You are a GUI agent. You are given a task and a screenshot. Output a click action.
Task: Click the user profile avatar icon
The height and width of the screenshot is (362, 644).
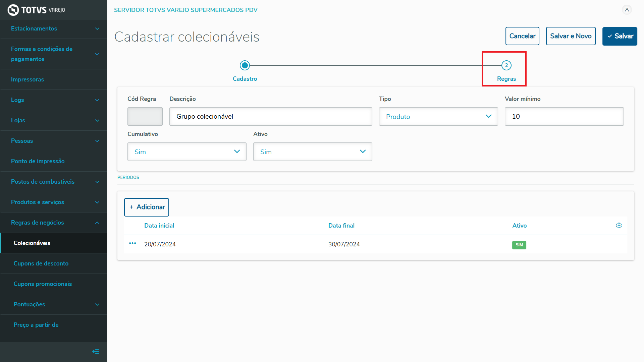[x=627, y=10]
